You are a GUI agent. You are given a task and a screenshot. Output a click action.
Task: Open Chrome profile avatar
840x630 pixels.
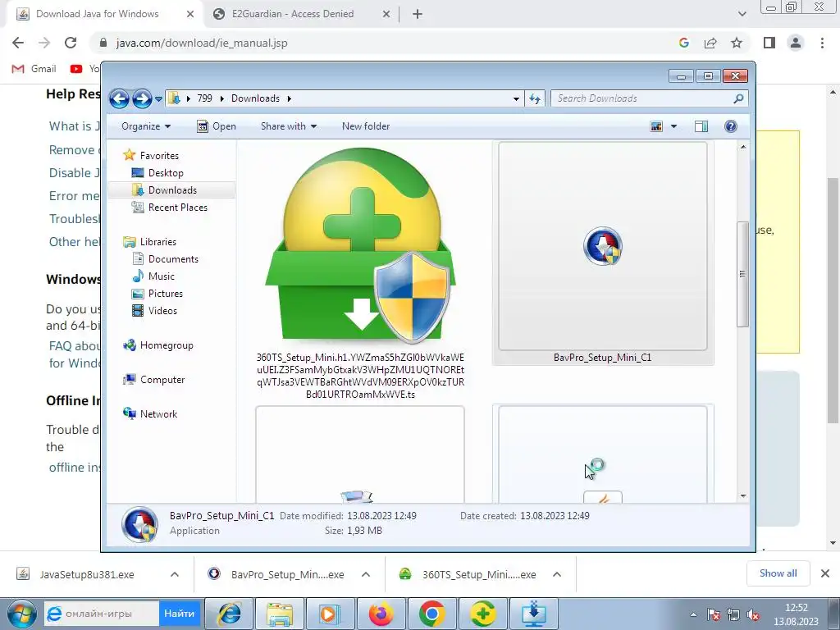[x=796, y=43]
